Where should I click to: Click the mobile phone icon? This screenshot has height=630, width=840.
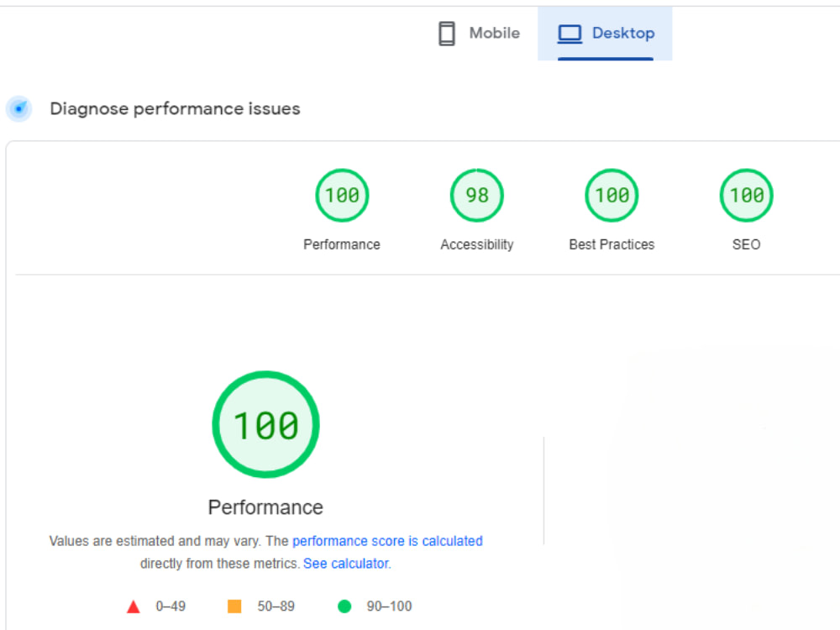(447, 34)
